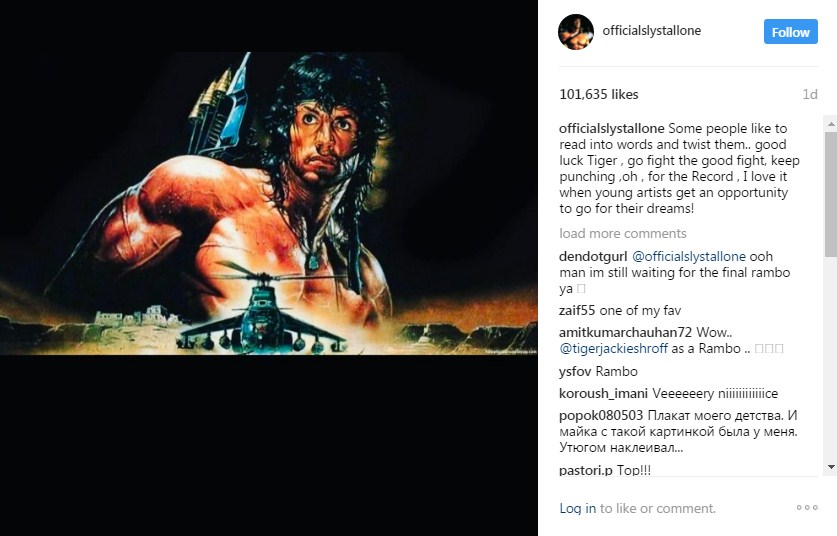Click the scrollbar up arrow

(831, 124)
